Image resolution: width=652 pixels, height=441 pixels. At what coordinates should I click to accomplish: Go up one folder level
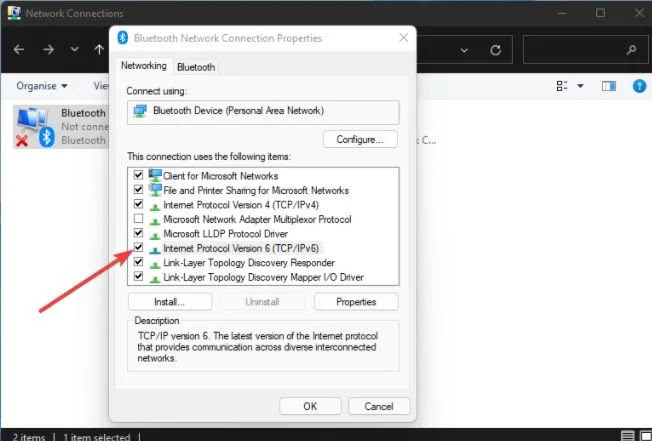tap(99, 49)
